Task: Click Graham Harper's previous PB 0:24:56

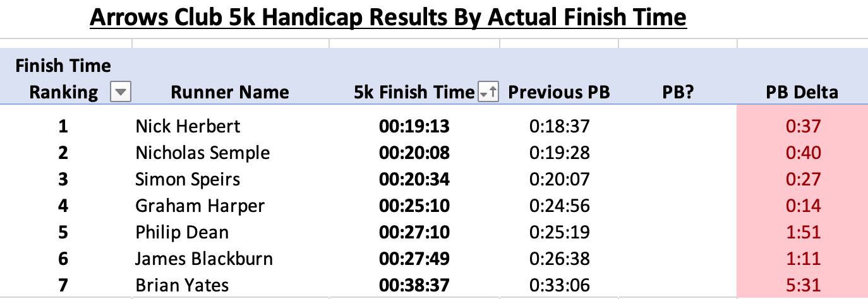Action: pos(559,206)
